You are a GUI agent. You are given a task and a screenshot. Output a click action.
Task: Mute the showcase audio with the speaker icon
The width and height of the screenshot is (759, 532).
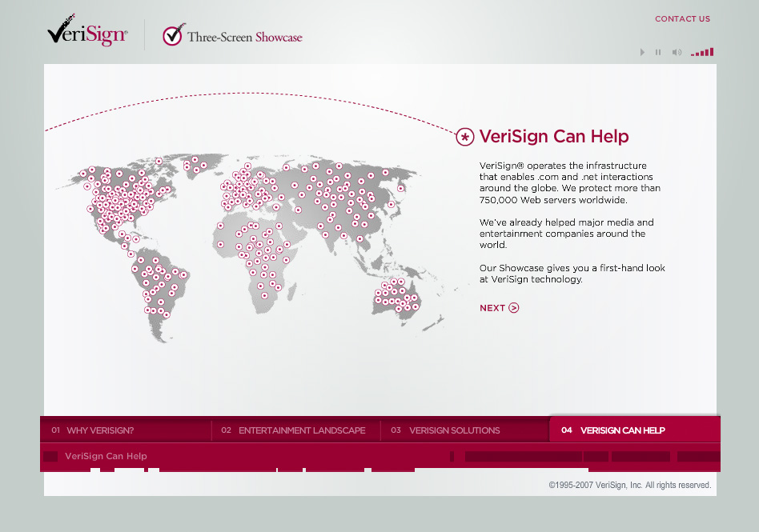point(677,52)
